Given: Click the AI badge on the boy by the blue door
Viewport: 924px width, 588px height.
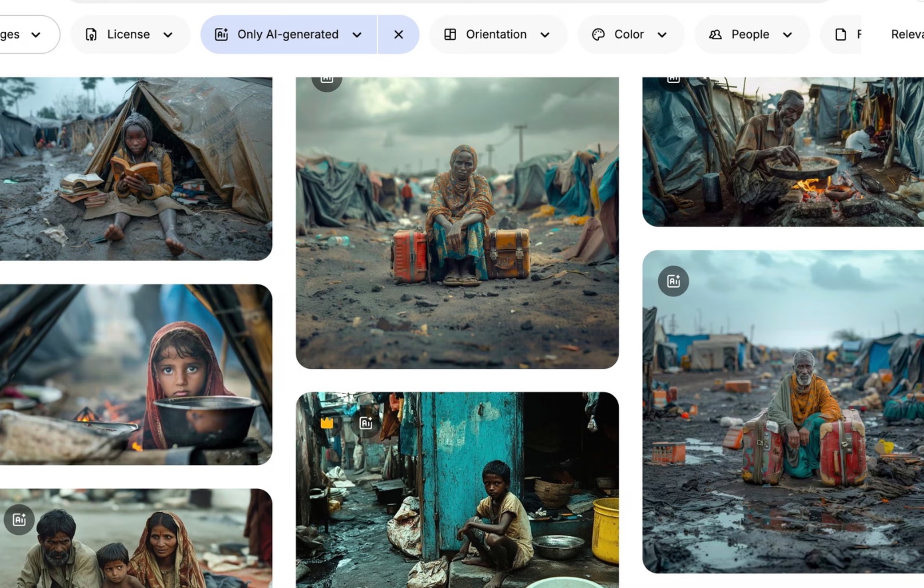Looking at the screenshot, I should [366, 423].
